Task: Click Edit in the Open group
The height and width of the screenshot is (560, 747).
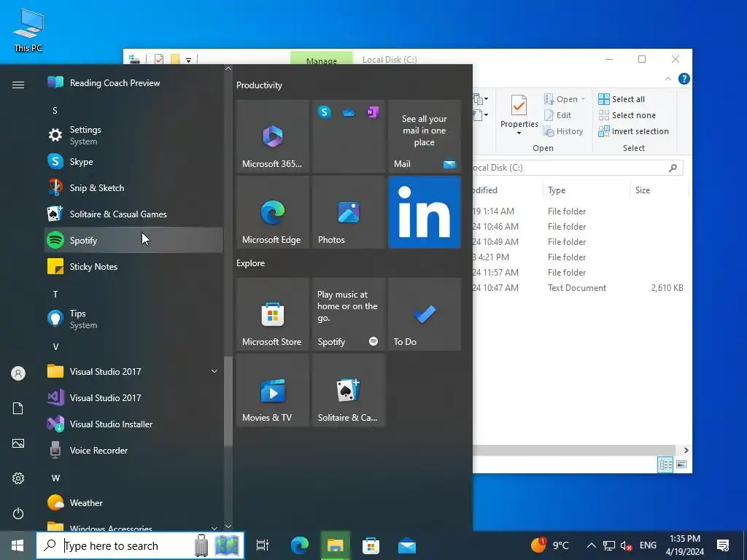Action: [558, 115]
